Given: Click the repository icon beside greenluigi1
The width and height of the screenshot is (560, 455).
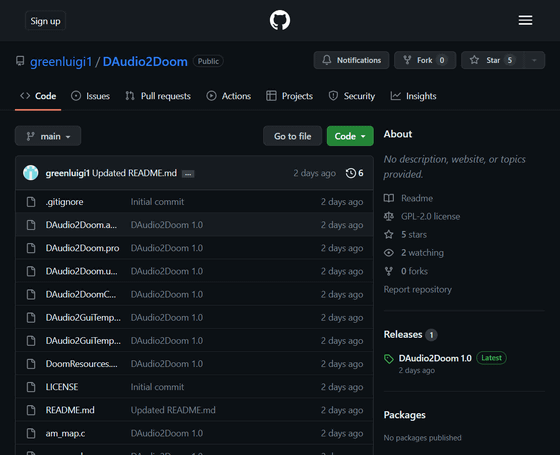Looking at the screenshot, I should [x=20, y=61].
